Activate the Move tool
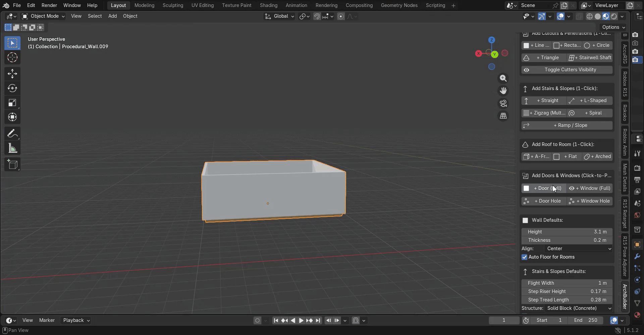The image size is (644, 335). [x=12, y=74]
